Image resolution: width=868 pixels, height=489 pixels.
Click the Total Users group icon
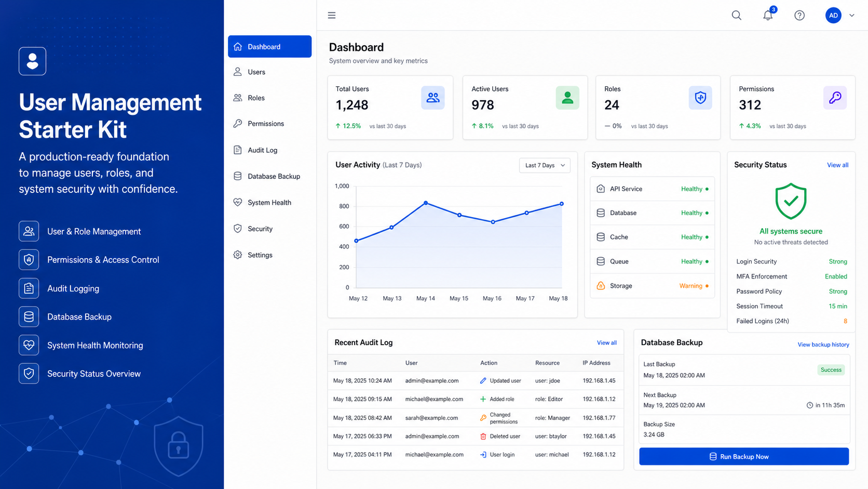coord(433,98)
